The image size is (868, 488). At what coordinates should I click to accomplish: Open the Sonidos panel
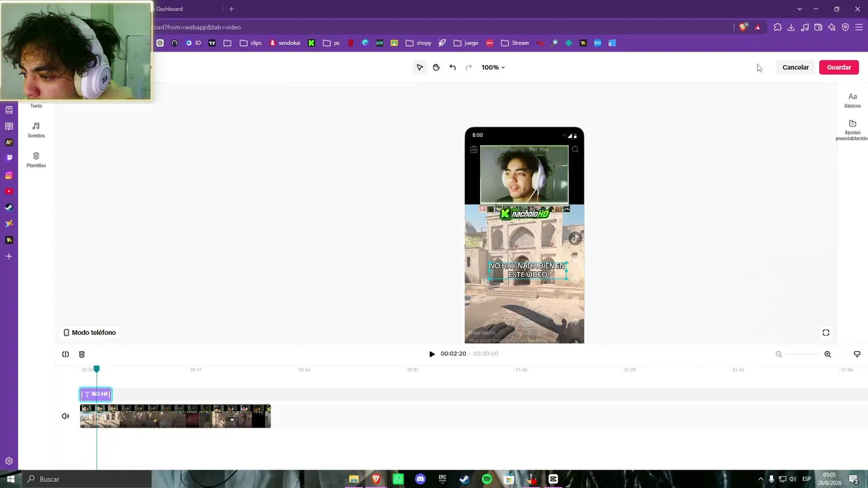pyautogui.click(x=36, y=129)
